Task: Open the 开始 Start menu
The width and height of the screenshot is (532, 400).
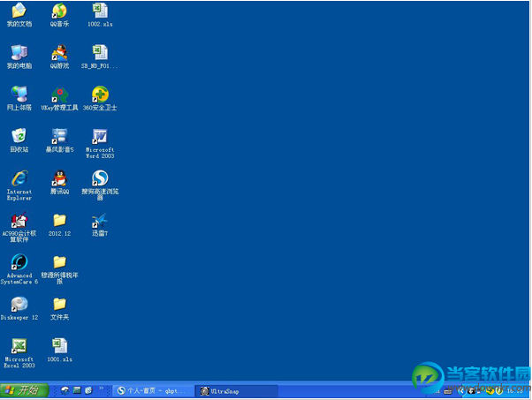Action: click(25, 390)
